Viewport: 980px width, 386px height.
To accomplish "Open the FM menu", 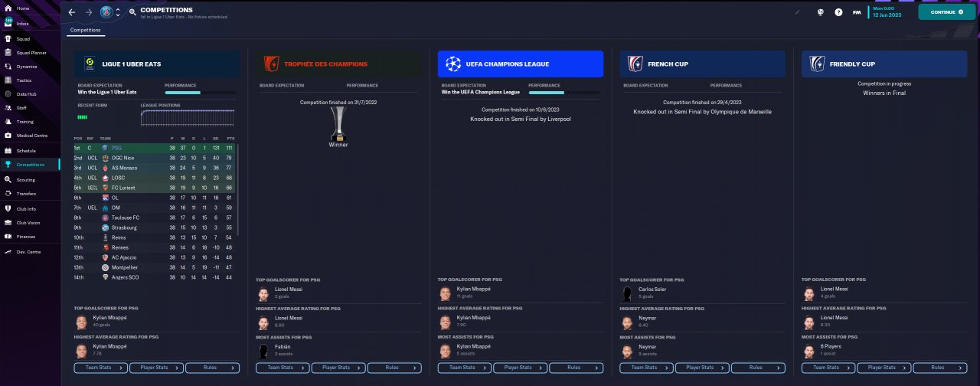I will [x=857, y=12].
